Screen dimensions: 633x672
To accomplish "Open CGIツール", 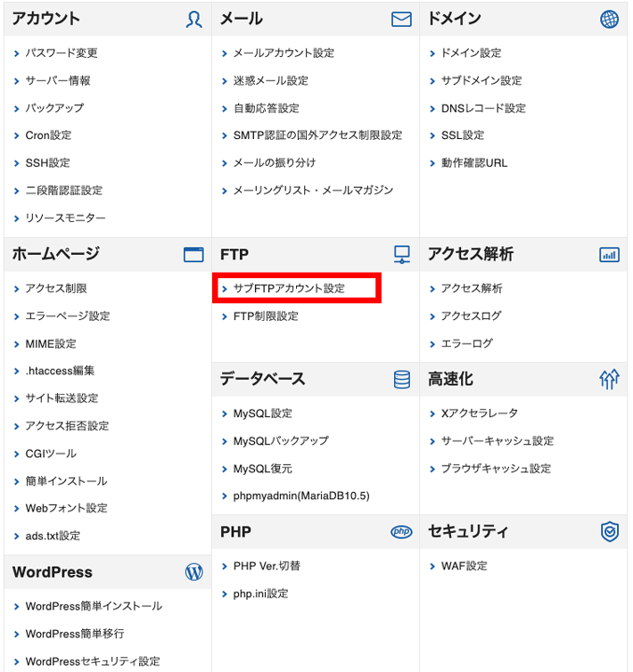I will pyautogui.click(x=51, y=454).
